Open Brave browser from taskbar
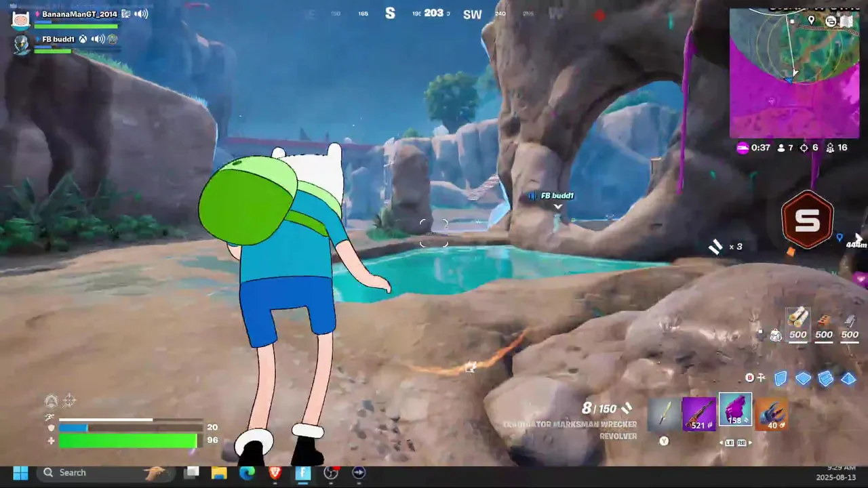The width and height of the screenshot is (868, 488). point(275,472)
